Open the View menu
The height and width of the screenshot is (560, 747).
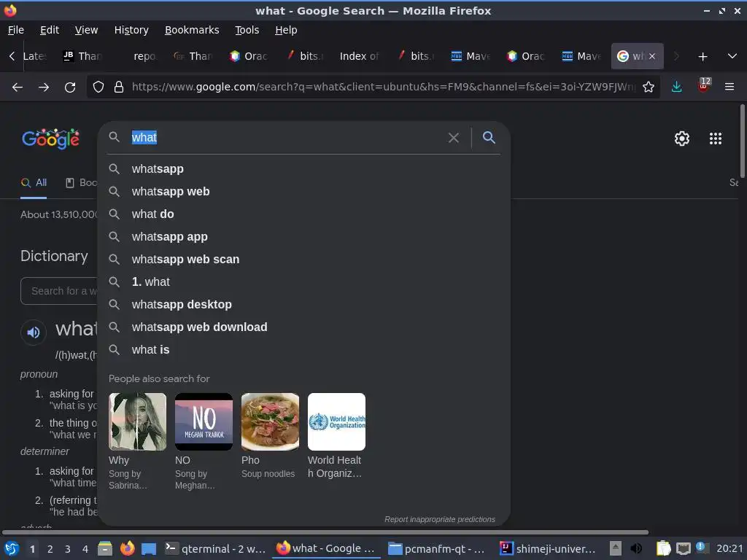click(86, 30)
